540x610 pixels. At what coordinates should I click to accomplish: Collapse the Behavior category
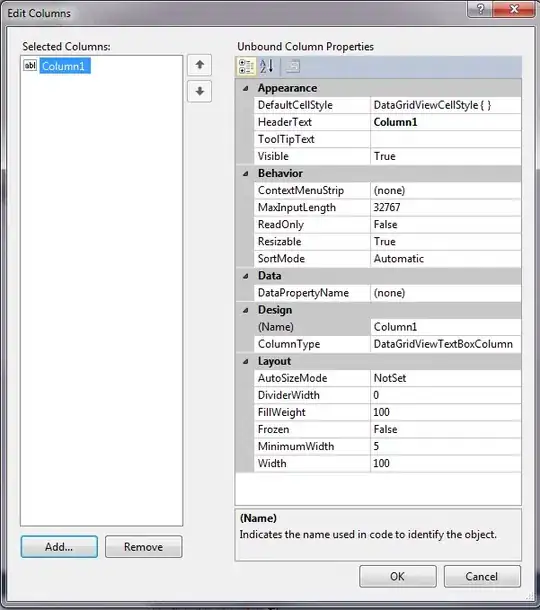[x=245, y=174]
